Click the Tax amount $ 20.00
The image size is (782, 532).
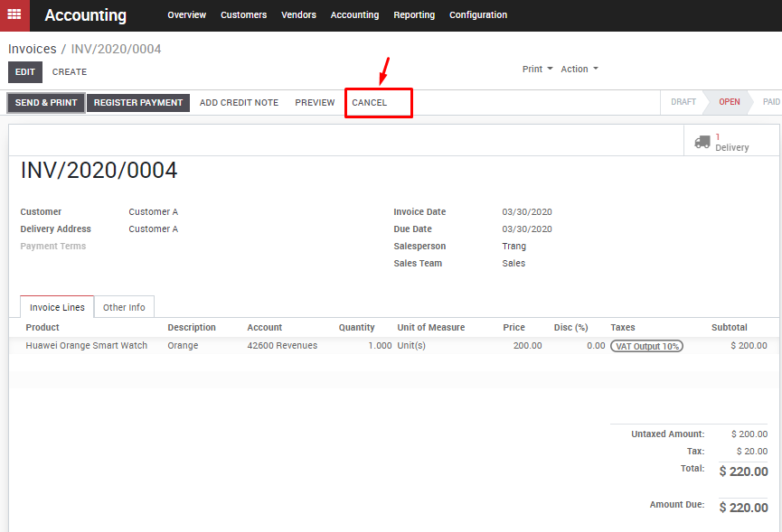click(751, 452)
